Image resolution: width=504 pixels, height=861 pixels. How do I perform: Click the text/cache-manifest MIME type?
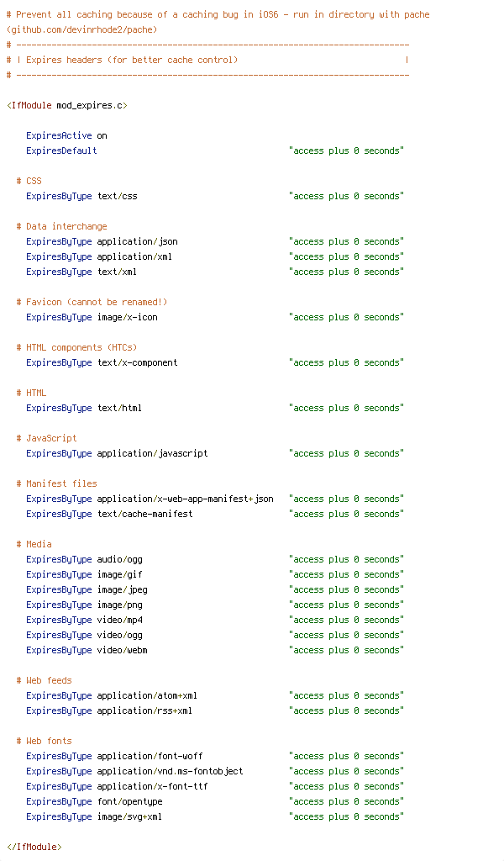[144, 514]
